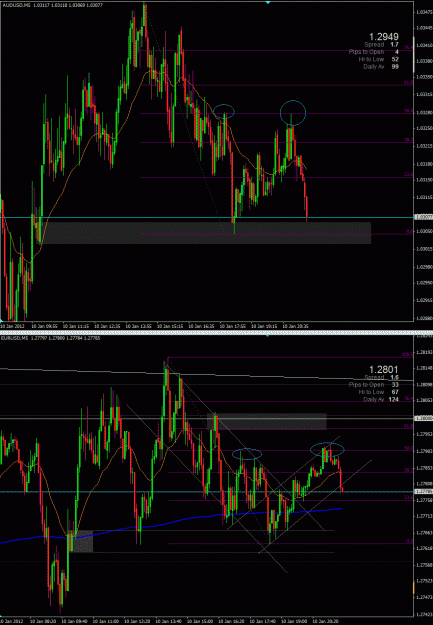The height and width of the screenshot is (625, 433).
Task: Select the left ellipse on EURUSD chart
Action: (x=247, y=454)
